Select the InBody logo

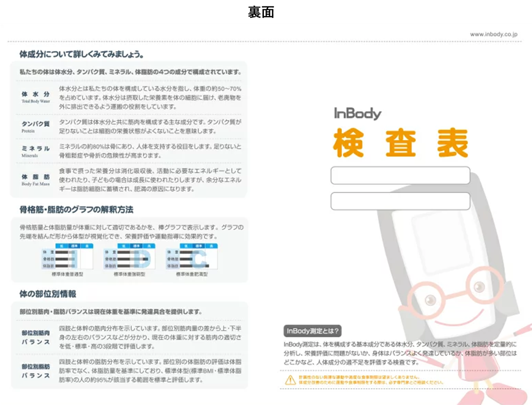[x=357, y=113]
